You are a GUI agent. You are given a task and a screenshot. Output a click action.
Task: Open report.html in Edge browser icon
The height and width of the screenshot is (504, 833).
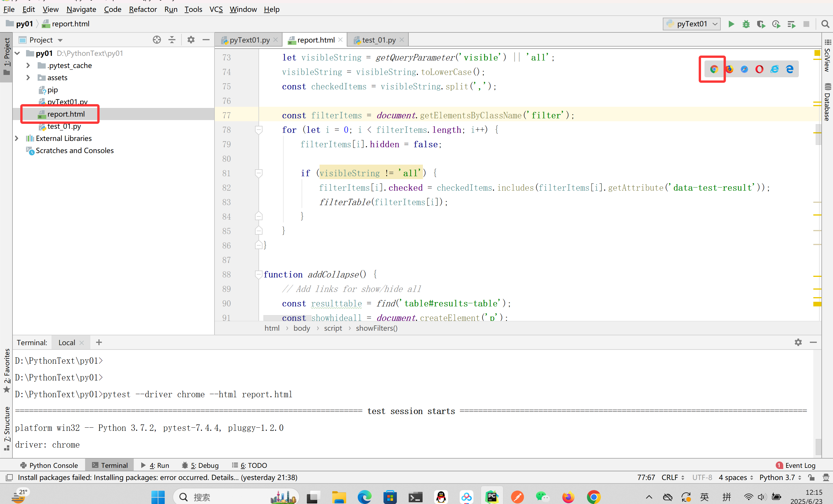789,69
